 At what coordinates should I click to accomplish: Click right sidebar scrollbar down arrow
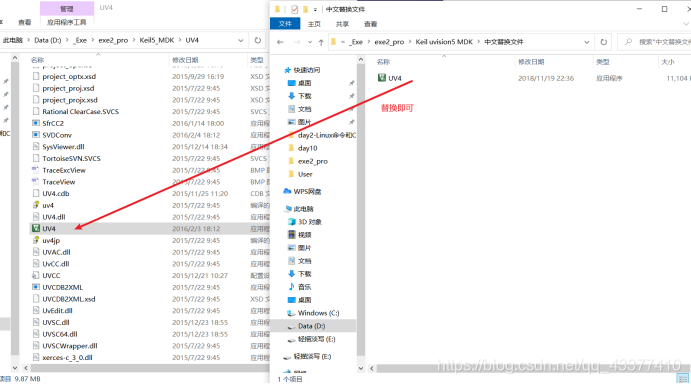coord(361,368)
